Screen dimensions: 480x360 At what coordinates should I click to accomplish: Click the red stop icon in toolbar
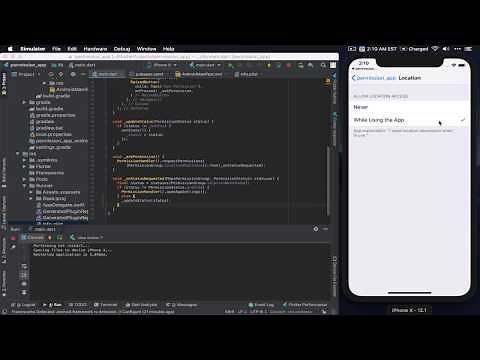point(289,65)
